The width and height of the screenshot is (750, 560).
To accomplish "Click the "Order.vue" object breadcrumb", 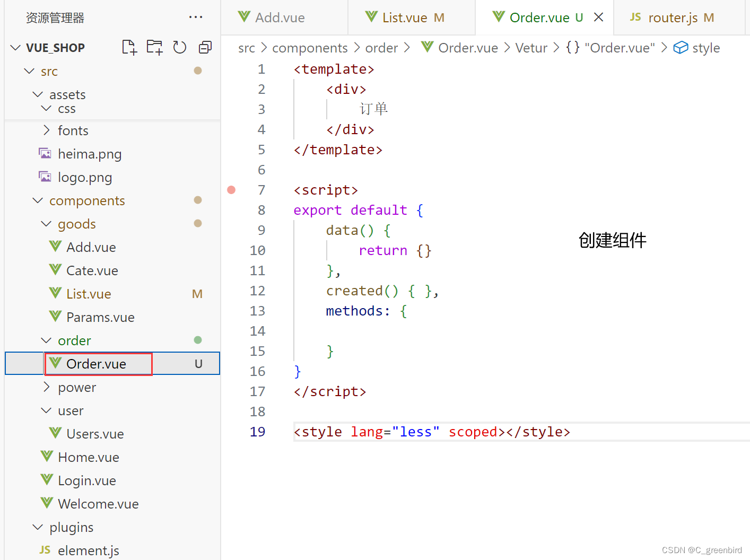I will [610, 48].
